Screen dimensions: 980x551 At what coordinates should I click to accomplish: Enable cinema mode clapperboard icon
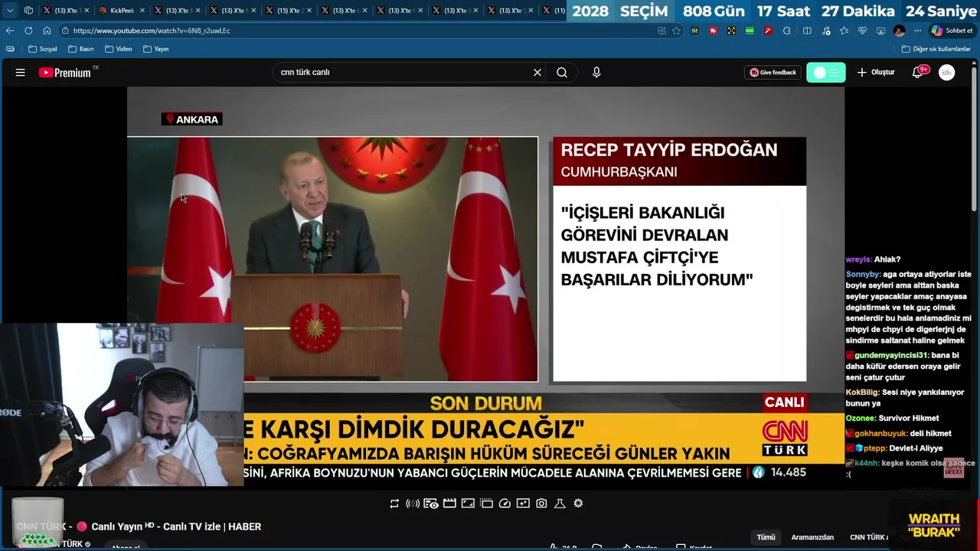point(449,504)
